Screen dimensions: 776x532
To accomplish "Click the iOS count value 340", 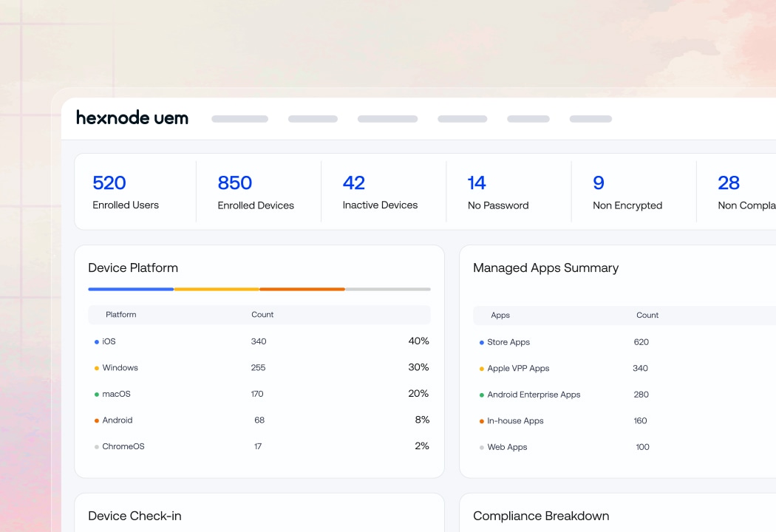I will pos(259,341).
